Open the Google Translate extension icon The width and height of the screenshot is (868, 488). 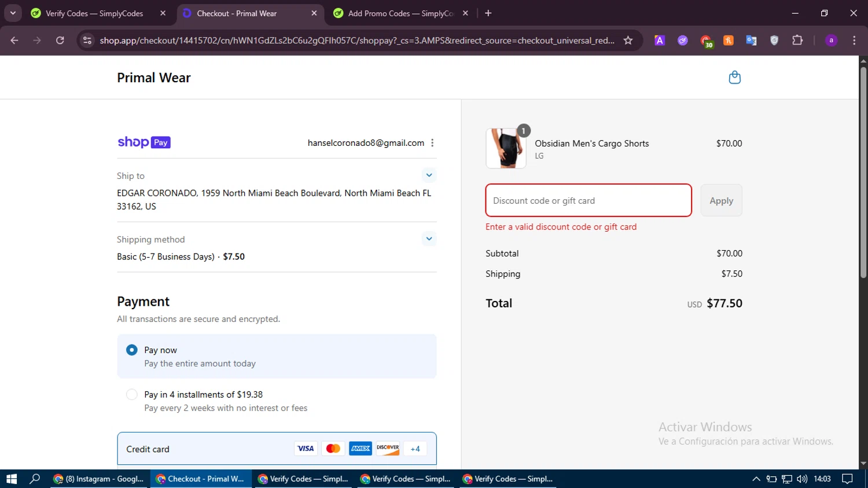pyautogui.click(x=751, y=41)
